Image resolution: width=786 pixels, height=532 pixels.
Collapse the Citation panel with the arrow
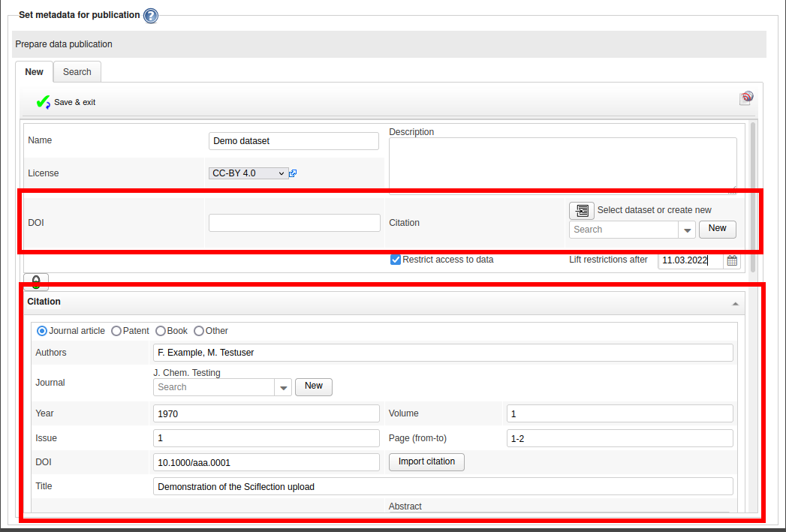coord(736,303)
